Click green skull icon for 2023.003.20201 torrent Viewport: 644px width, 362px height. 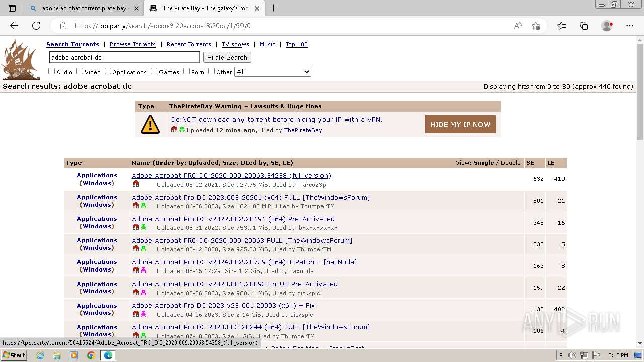(x=143, y=206)
